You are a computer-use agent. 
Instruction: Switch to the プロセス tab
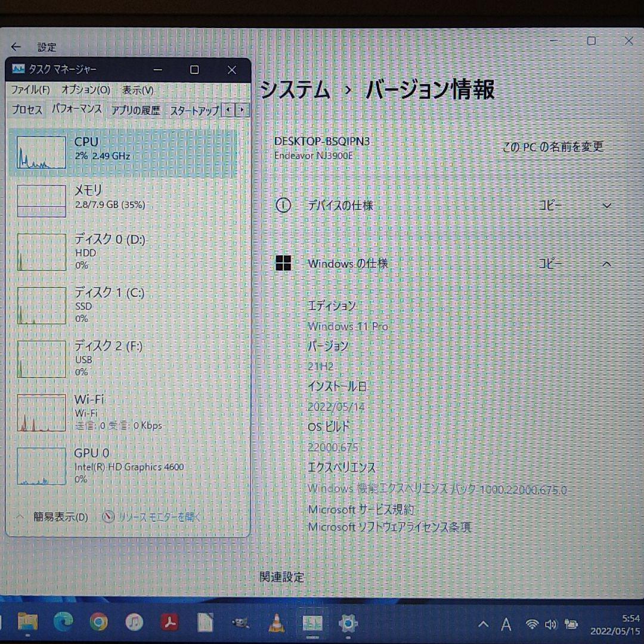[x=26, y=110]
